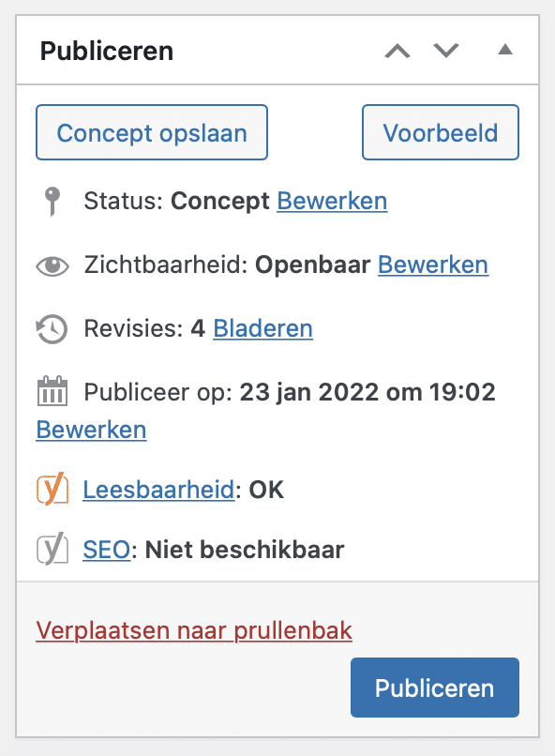This screenshot has width=555, height=756.
Task: Edit the Publiceer op date
Action: (x=91, y=430)
